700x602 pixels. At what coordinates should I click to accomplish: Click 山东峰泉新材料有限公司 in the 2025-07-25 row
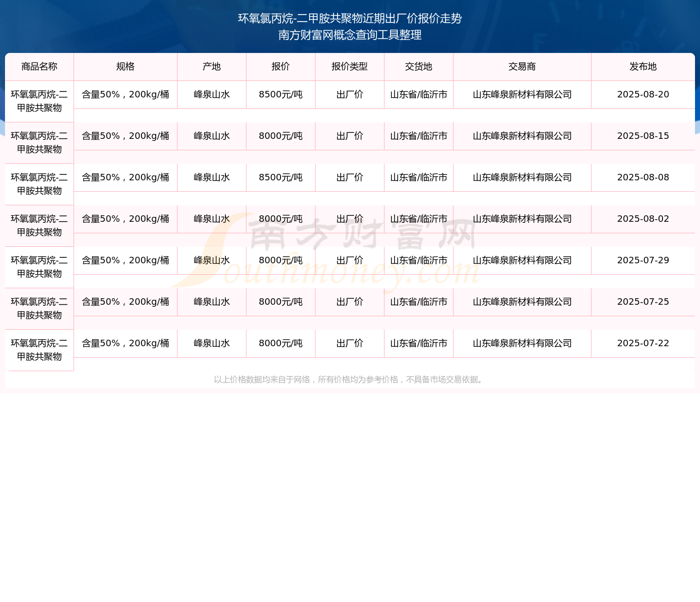522,302
